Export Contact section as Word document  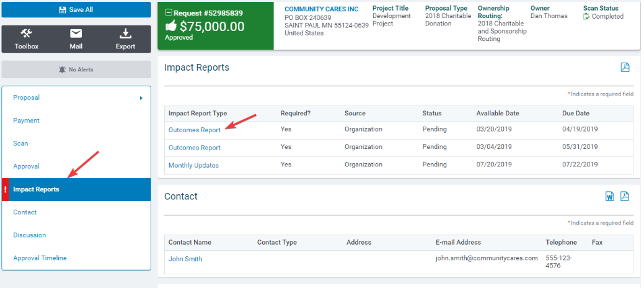click(610, 196)
